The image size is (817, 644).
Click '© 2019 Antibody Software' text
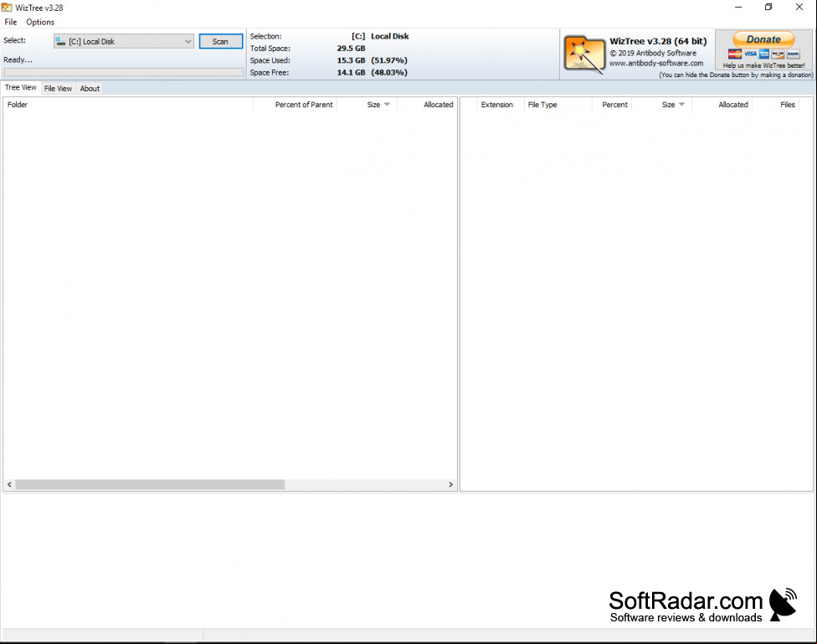pos(653,54)
